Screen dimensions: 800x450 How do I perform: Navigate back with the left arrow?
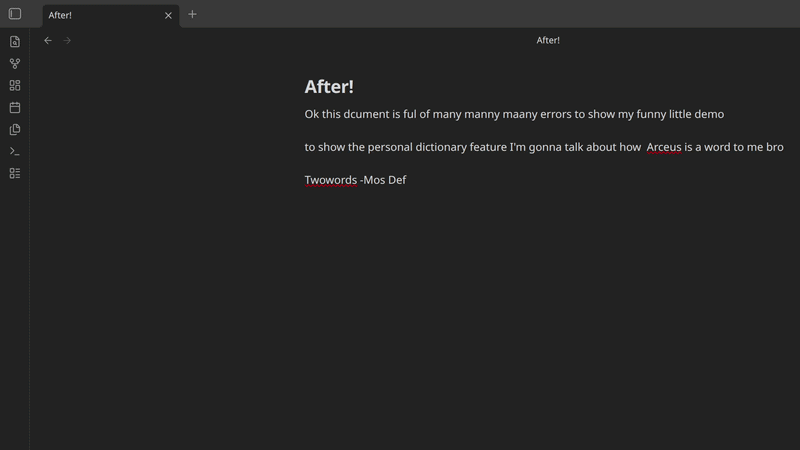click(48, 40)
